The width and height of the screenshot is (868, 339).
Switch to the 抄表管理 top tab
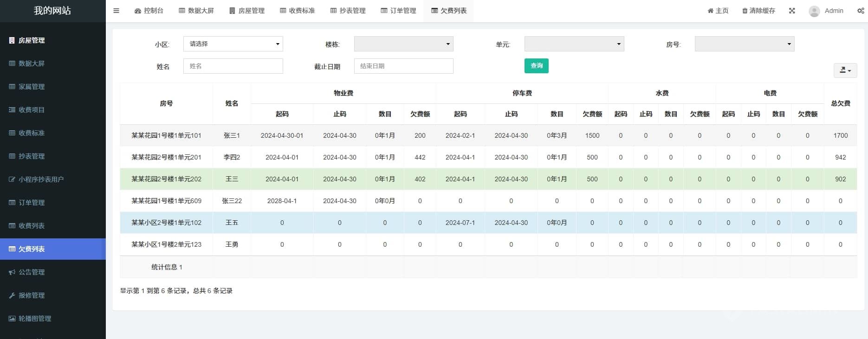[348, 11]
